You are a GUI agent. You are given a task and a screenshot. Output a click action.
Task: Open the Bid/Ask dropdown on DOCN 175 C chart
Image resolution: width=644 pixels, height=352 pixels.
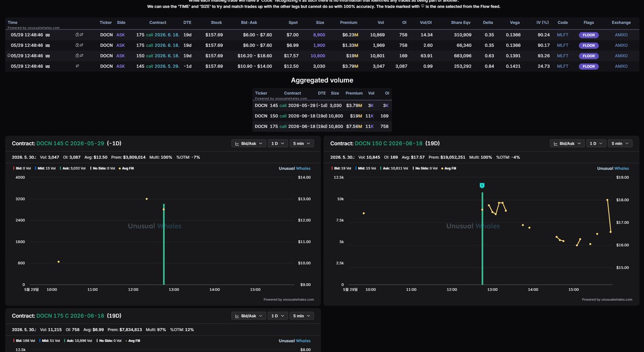(x=249, y=316)
